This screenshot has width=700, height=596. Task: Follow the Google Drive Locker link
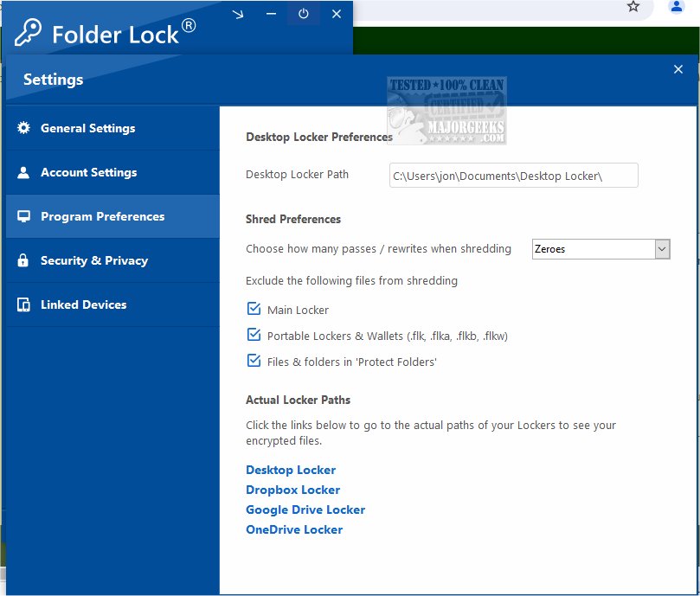tap(305, 509)
